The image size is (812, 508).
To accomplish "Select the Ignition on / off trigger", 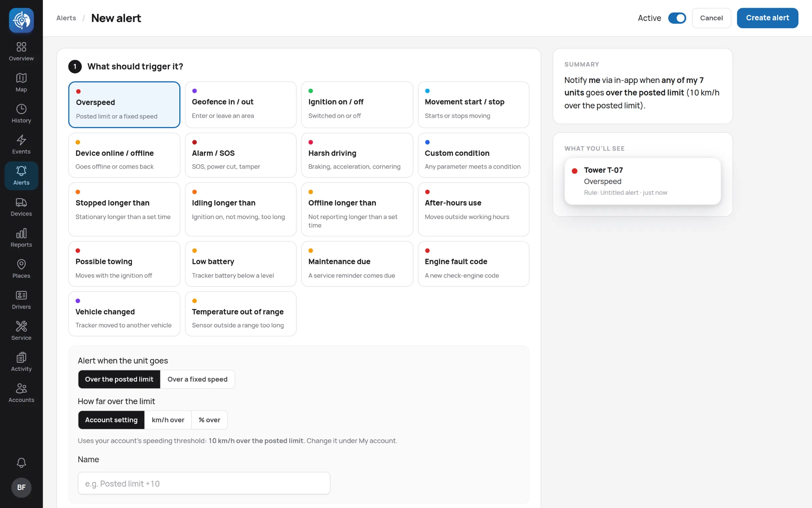I will [x=357, y=105].
